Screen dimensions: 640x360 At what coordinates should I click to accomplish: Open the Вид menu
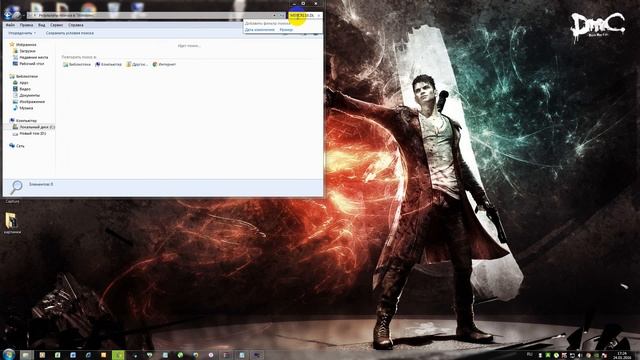(42, 25)
